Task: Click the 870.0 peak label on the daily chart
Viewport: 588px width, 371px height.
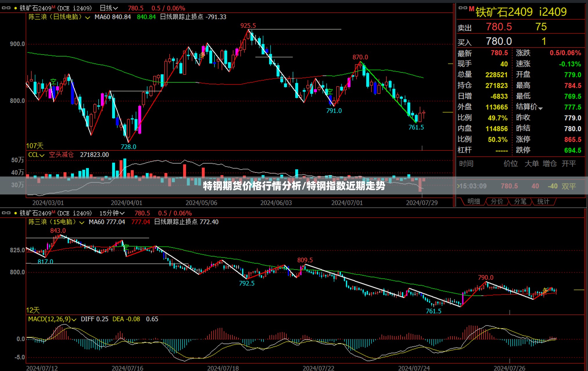Action: point(360,57)
